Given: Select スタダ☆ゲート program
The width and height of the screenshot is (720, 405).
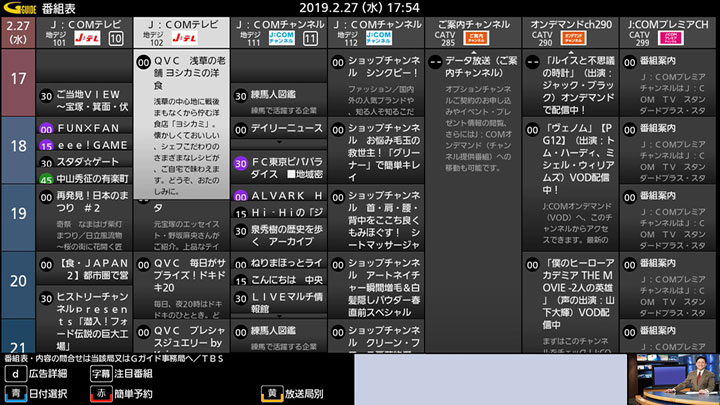Looking at the screenshot, I should 84,159.
